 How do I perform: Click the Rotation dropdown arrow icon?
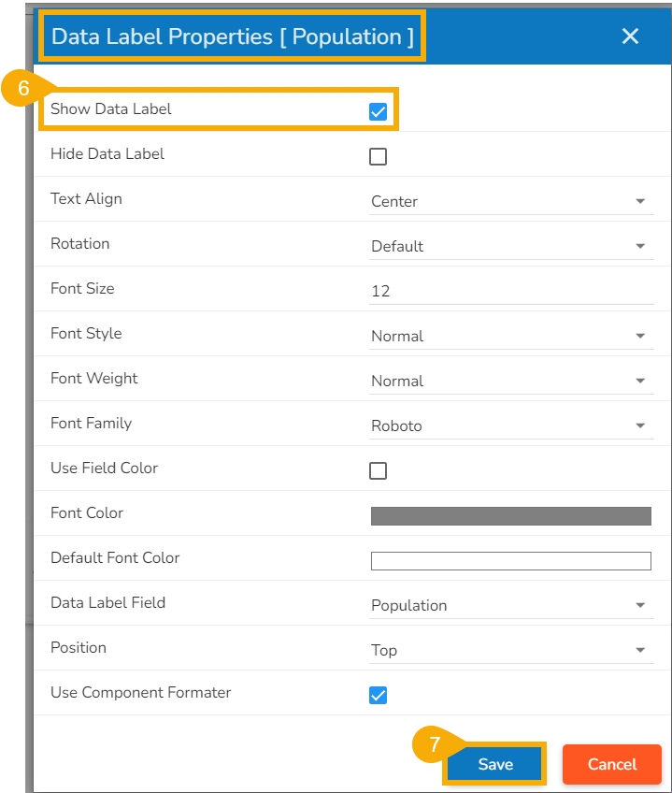coord(640,247)
